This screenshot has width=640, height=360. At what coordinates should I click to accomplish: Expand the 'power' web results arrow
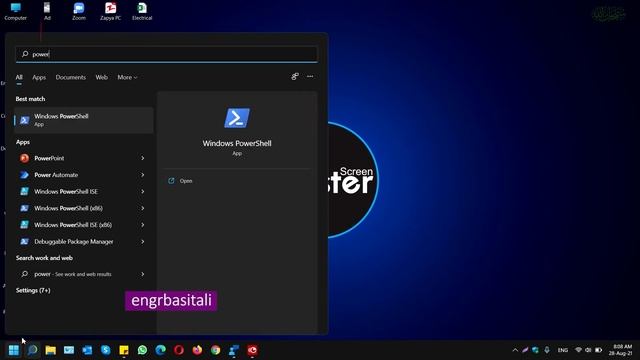(142, 274)
